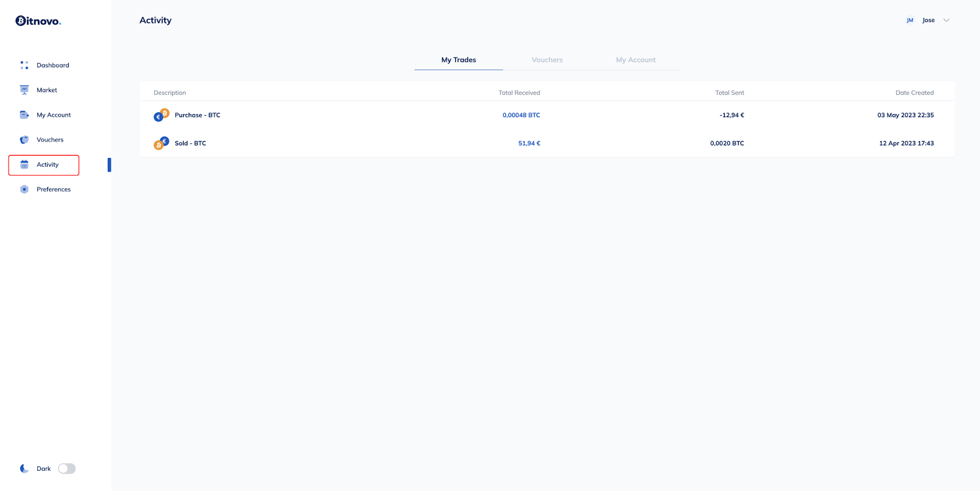This screenshot has height=491, width=980.
Task: Open Vouchers sidebar label
Action: coord(50,140)
